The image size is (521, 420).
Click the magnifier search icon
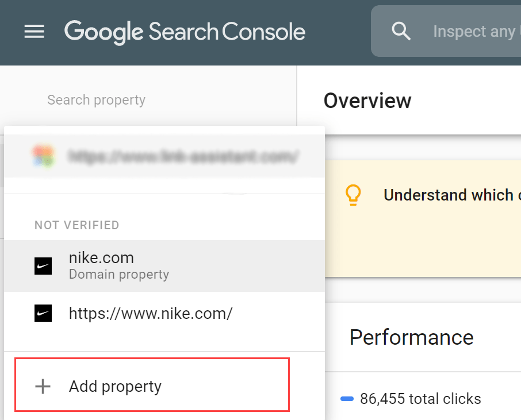click(401, 31)
